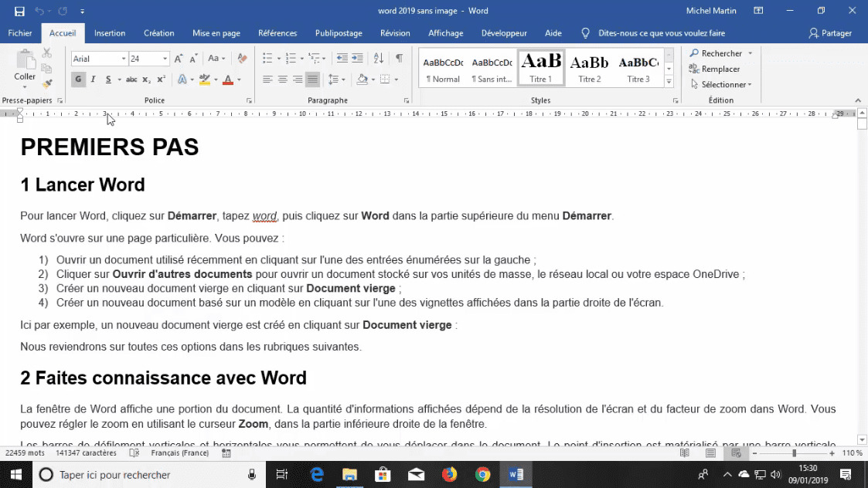Justify text alignment button

(x=313, y=80)
